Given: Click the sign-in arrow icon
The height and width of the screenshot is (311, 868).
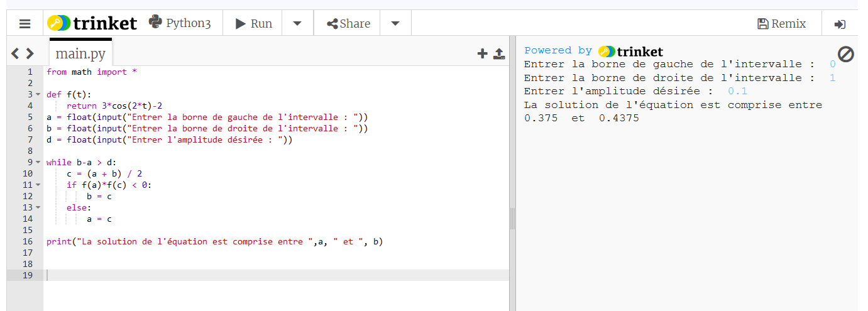Looking at the screenshot, I should click(x=840, y=25).
